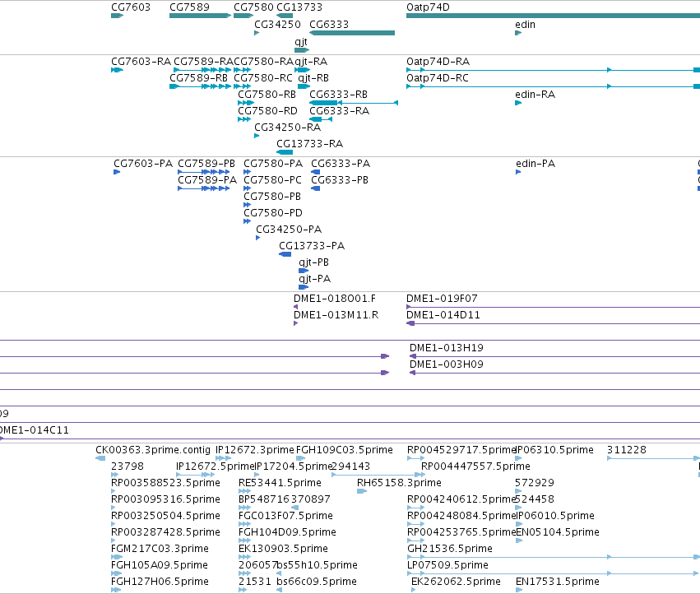Select the Oatp74D-RA transcript label
This screenshot has width=700, height=594.
[438, 62]
